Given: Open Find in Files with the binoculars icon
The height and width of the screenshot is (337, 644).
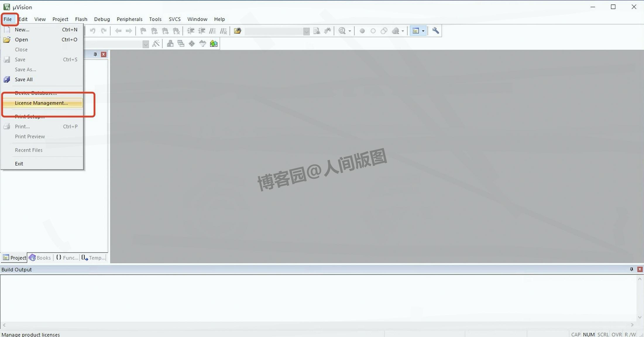Looking at the screenshot, I should pyautogui.click(x=237, y=31).
